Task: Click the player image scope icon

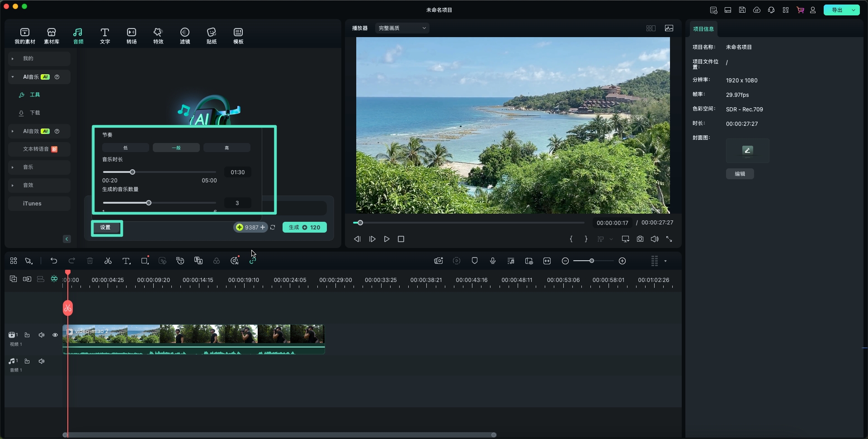Action: click(x=669, y=28)
